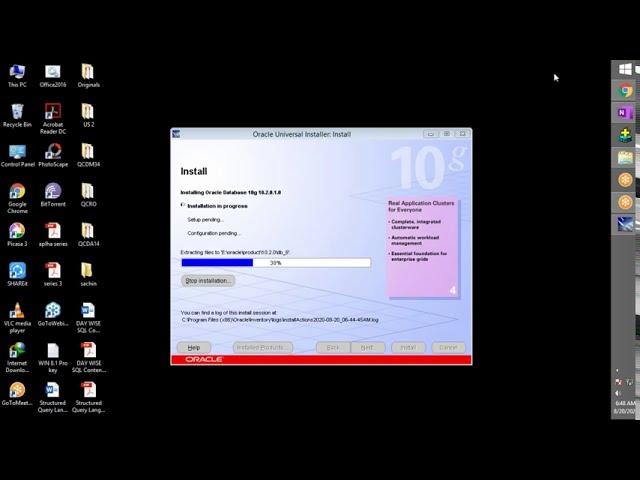Click the 'Setup pending...' status line
This screenshot has height=480, width=640.
[206, 220]
